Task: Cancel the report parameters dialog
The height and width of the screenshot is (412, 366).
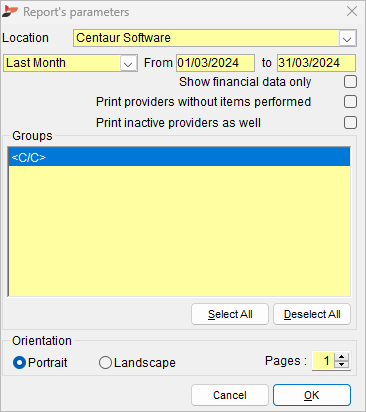Action: [x=230, y=395]
